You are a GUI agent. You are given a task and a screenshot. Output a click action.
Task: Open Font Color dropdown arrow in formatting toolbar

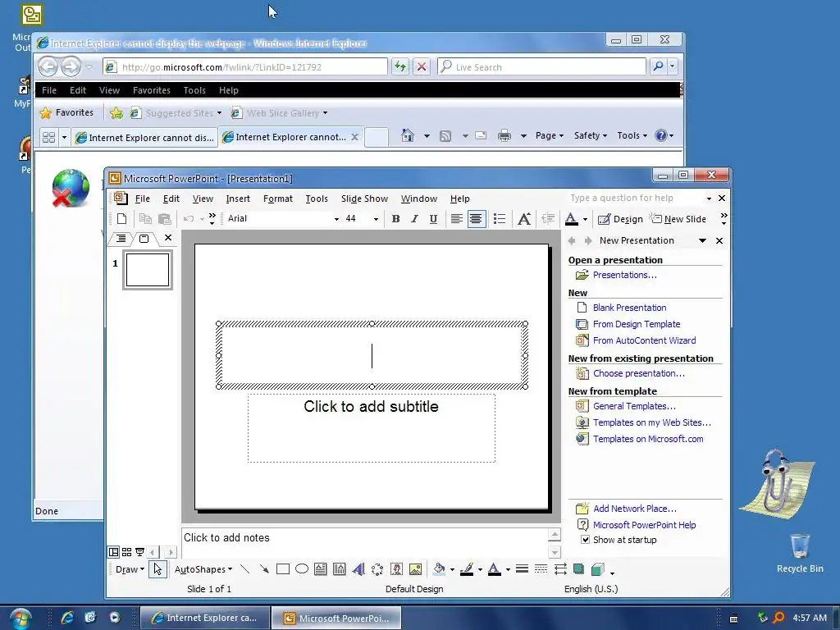point(585,219)
